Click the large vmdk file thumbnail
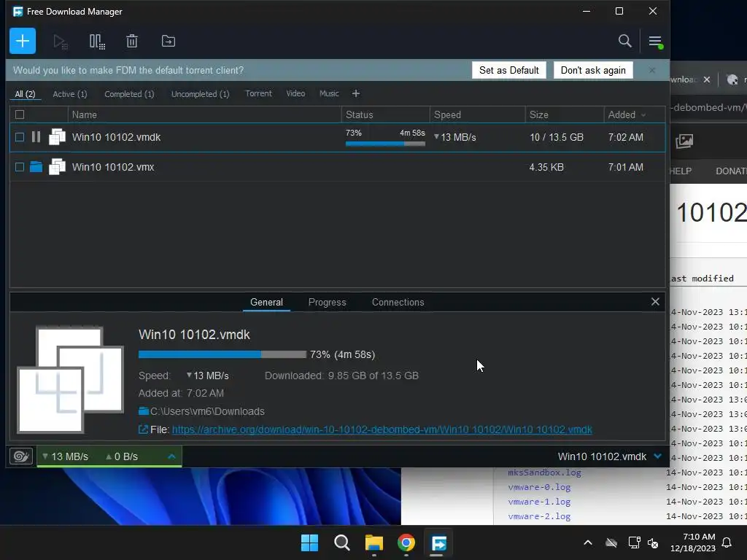747x560 pixels. [71, 380]
